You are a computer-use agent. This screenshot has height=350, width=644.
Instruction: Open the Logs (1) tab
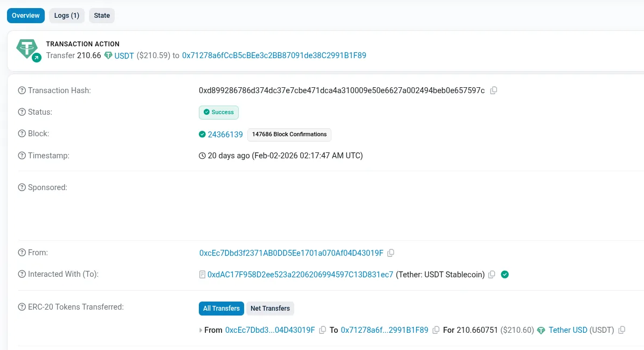66,16
